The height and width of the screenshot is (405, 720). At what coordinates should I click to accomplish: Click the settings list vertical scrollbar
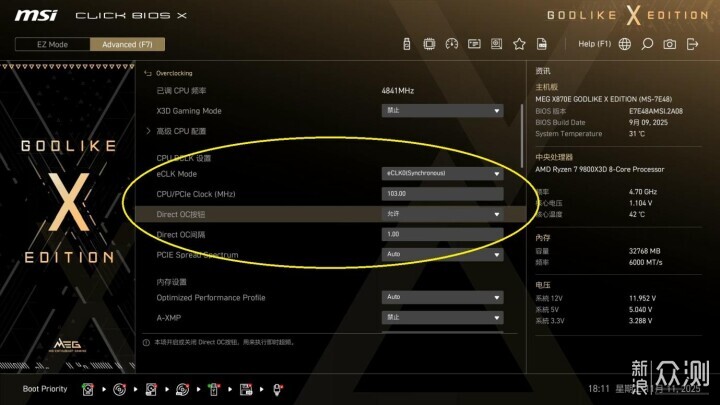tap(522, 136)
